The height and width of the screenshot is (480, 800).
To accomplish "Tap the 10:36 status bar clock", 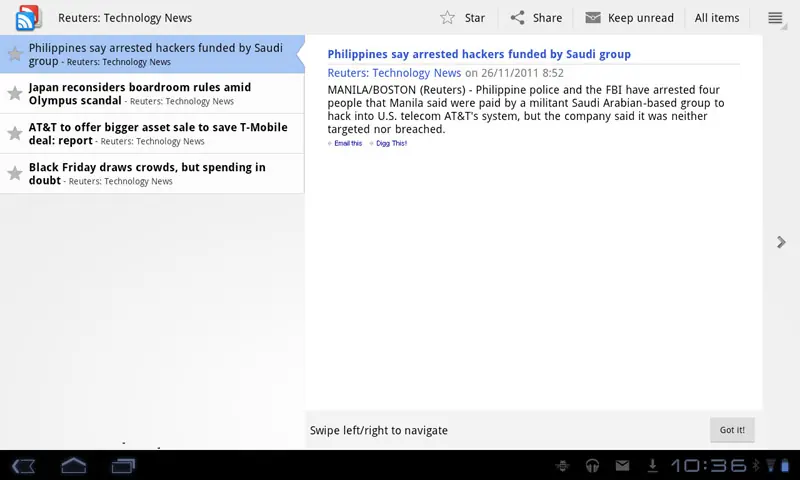I will click(709, 465).
